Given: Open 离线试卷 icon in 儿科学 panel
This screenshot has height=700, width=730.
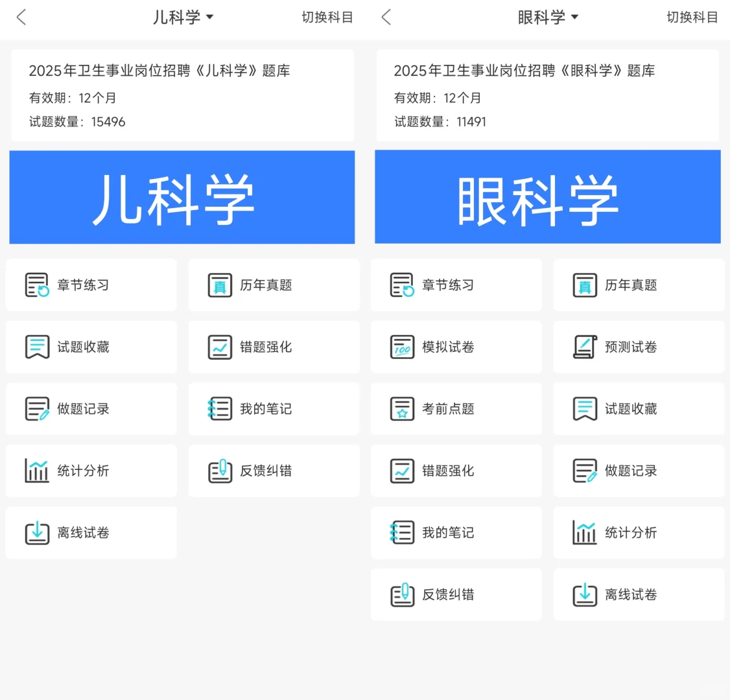Looking at the screenshot, I should coord(37,532).
